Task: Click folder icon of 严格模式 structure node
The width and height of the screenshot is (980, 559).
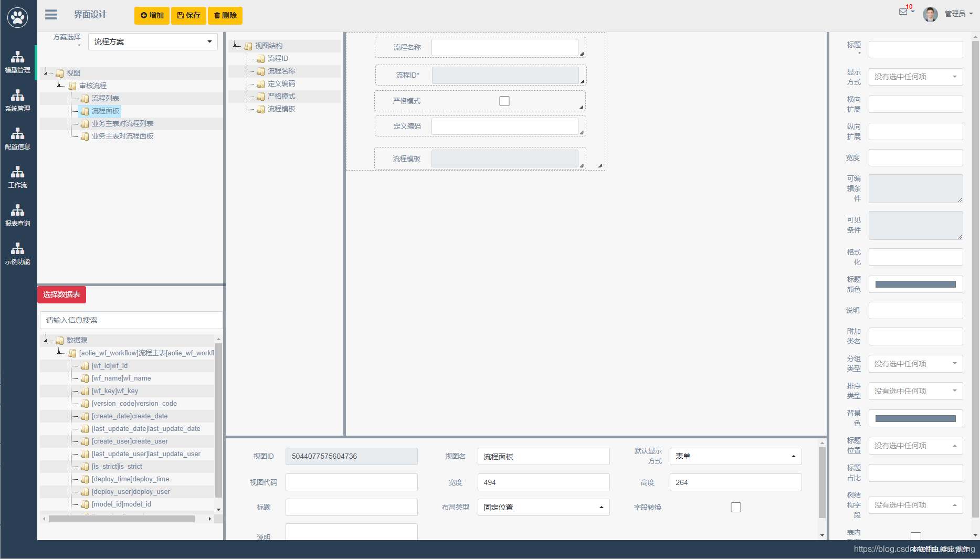Action: click(x=261, y=97)
